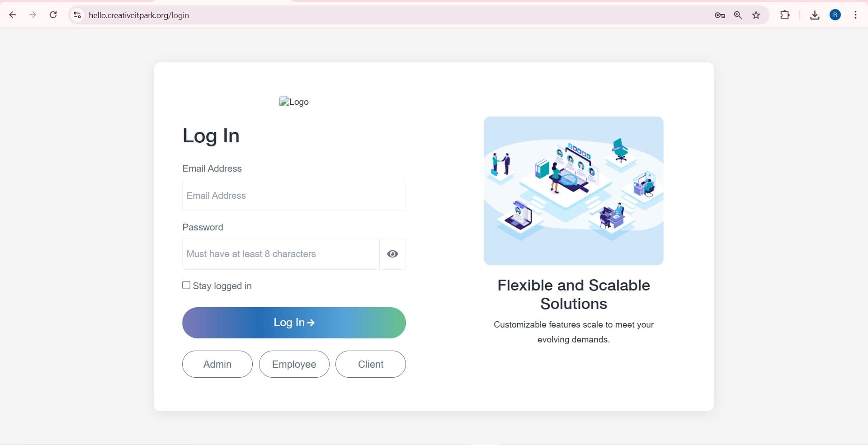Click the zoom magnifier icon in address bar
Viewport: 868px width, 445px height.
pos(738,15)
